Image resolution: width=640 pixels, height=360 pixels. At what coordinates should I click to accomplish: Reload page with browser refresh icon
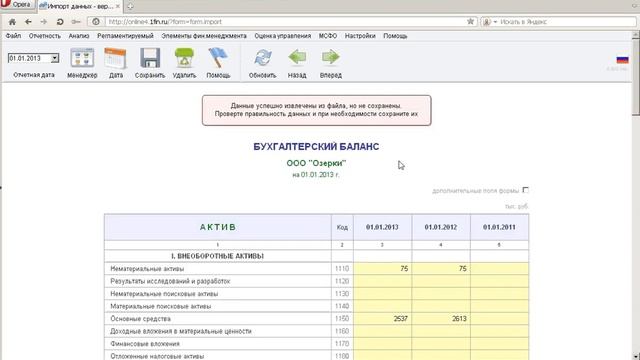[x=60, y=22]
